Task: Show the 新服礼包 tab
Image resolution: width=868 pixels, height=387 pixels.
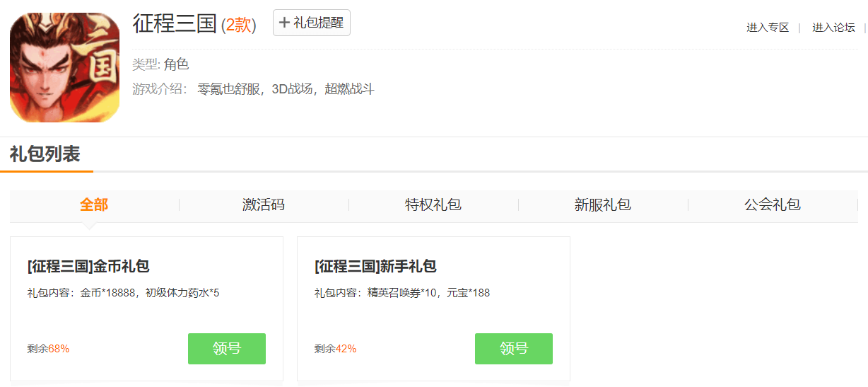Action: [603, 205]
